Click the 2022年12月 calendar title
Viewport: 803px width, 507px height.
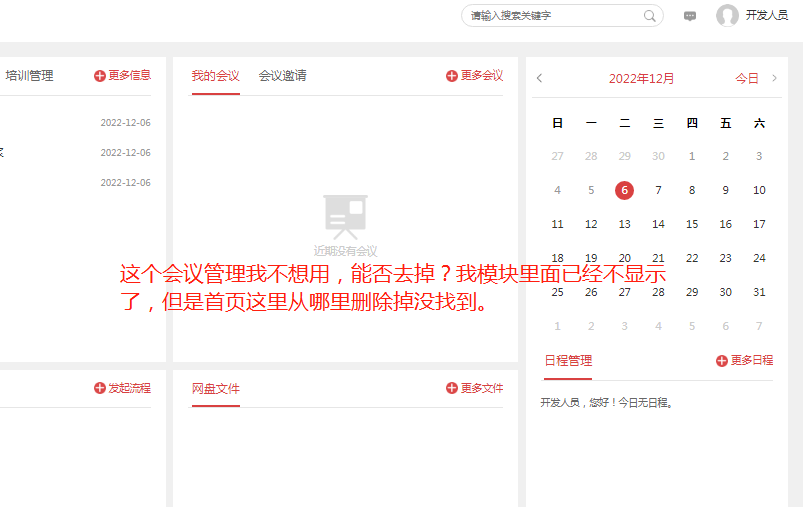coord(641,78)
